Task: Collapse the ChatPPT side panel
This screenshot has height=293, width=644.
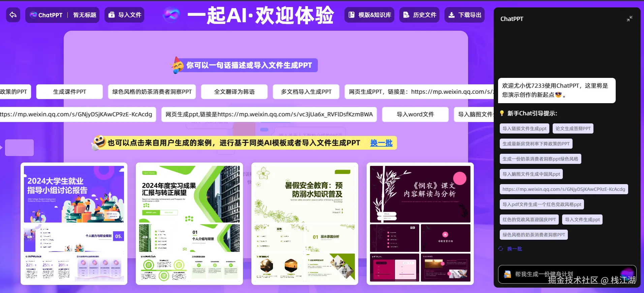Action: pos(630,19)
